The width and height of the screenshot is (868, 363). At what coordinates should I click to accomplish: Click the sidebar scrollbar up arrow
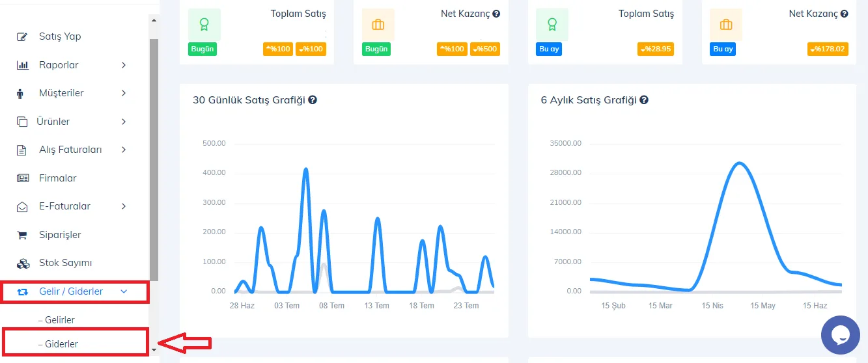click(154, 20)
